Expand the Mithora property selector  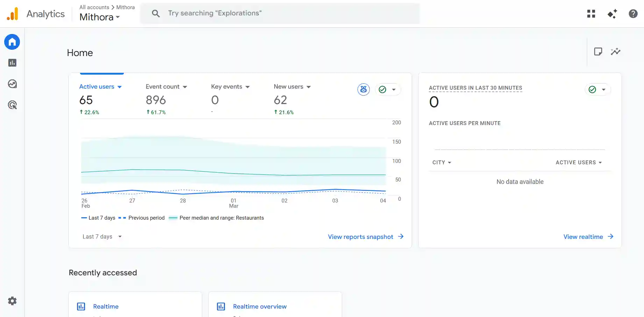[100, 17]
